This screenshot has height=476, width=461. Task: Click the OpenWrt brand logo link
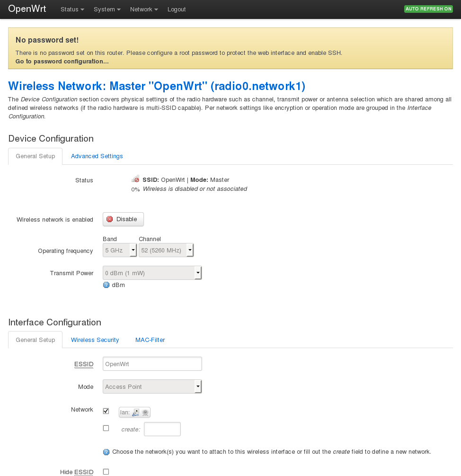coord(27,9)
